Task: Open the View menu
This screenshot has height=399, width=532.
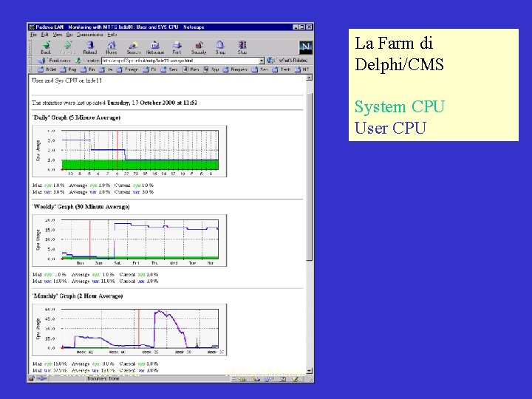Action: pyautogui.click(x=58, y=35)
